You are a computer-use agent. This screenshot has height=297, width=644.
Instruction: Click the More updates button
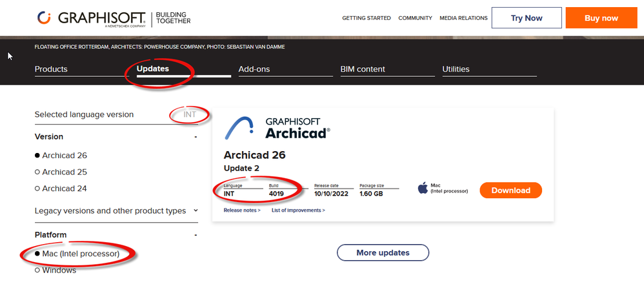click(383, 252)
